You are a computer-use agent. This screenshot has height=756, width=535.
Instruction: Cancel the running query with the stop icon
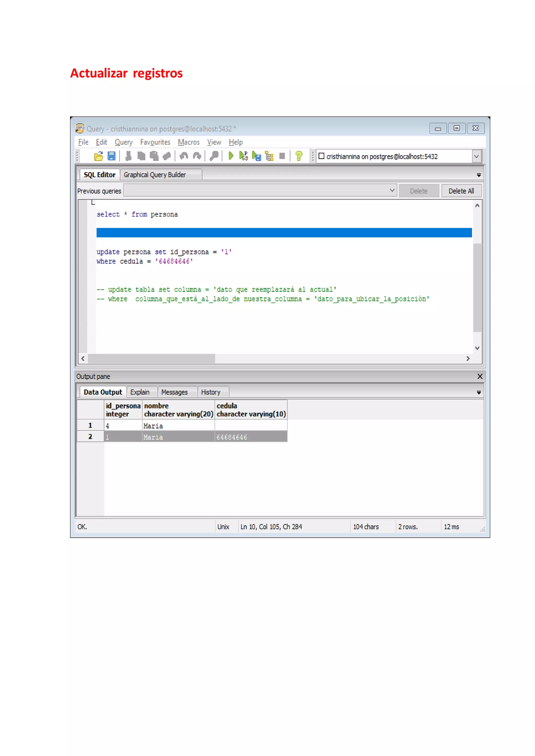pyautogui.click(x=282, y=156)
